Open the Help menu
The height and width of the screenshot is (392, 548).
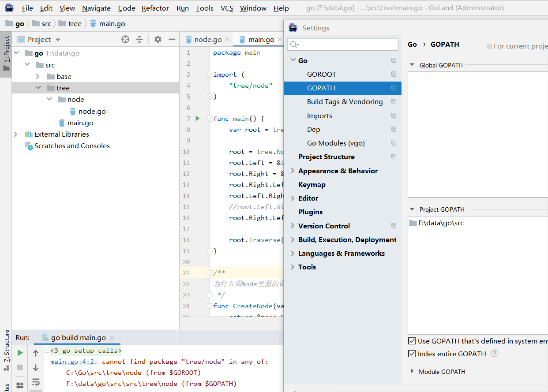[281, 8]
